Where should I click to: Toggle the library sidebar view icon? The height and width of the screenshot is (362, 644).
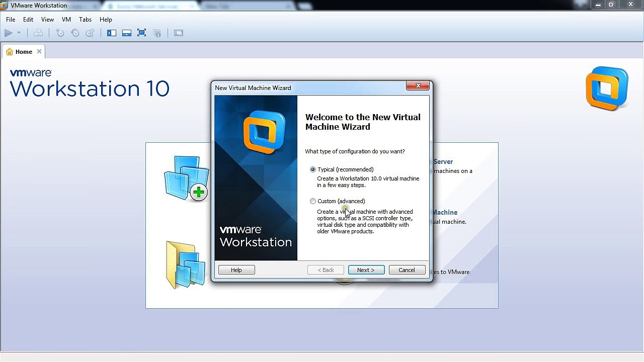(112, 33)
